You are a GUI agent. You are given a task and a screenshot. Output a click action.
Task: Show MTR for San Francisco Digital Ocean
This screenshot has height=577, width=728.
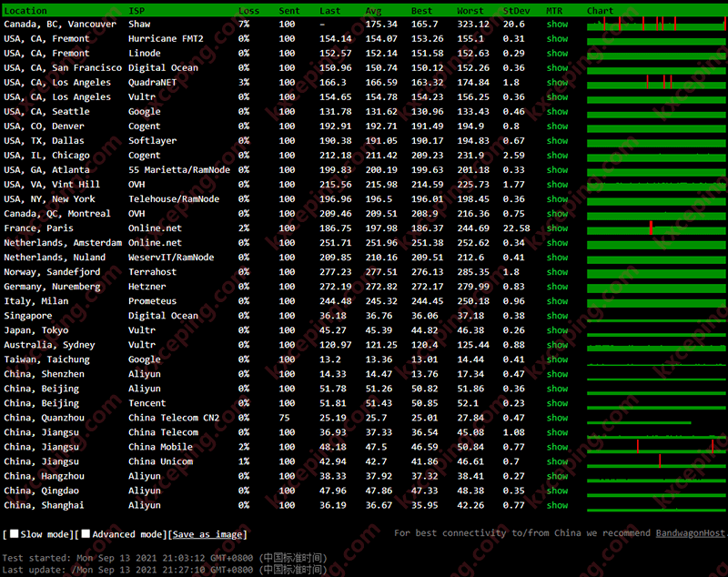[557, 67]
